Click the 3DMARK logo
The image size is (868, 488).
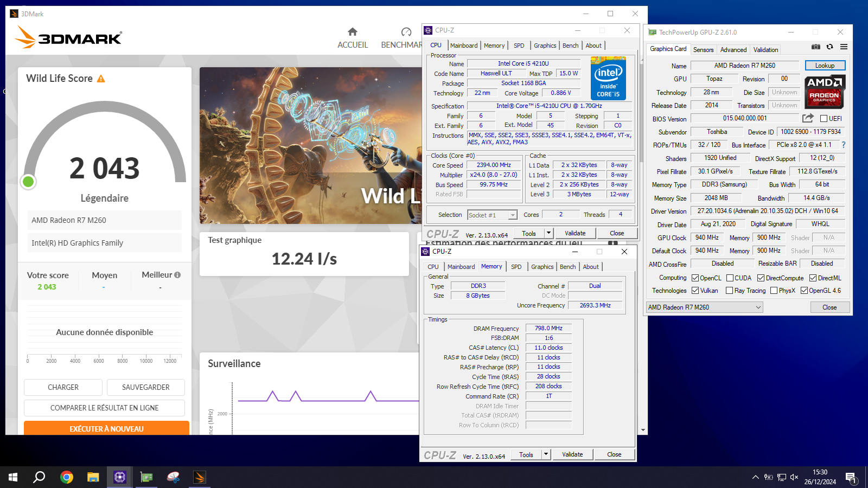[68, 37]
